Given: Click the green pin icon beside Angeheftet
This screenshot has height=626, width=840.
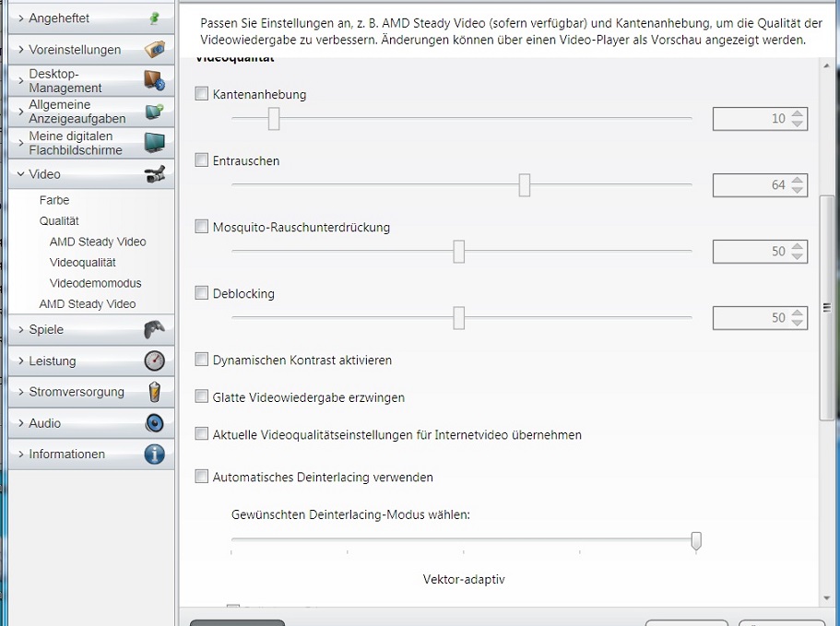Looking at the screenshot, I should 155,18.
